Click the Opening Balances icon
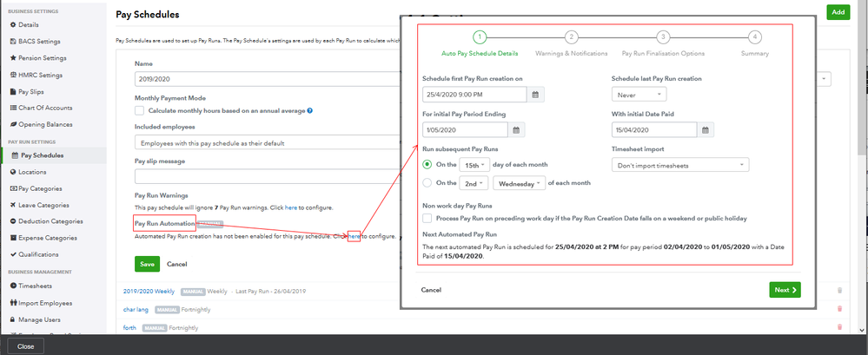The height and width of the screenshot is (355, 868). coord(13,124)
